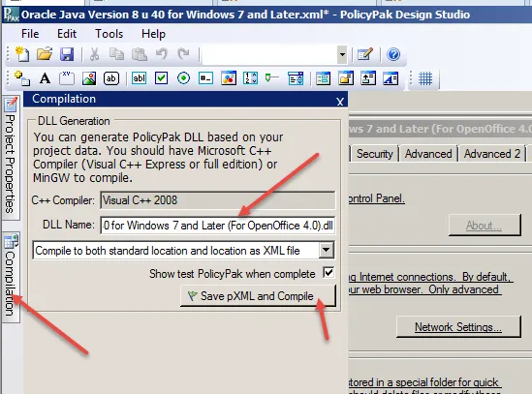Screen dimensions: 532x394
Task: Toggle the grid display icon
Action: pyautogui.click(x=425, y=78)
